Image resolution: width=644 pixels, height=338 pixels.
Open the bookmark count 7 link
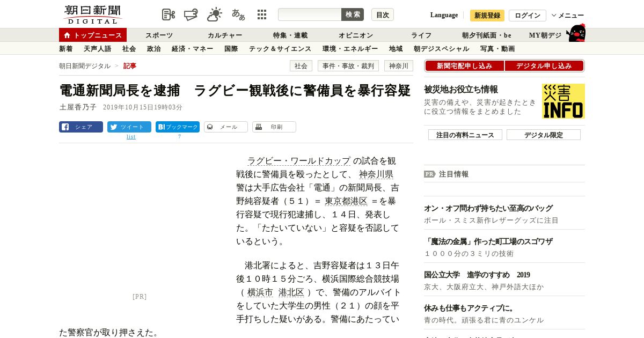(x=180, y=137)
